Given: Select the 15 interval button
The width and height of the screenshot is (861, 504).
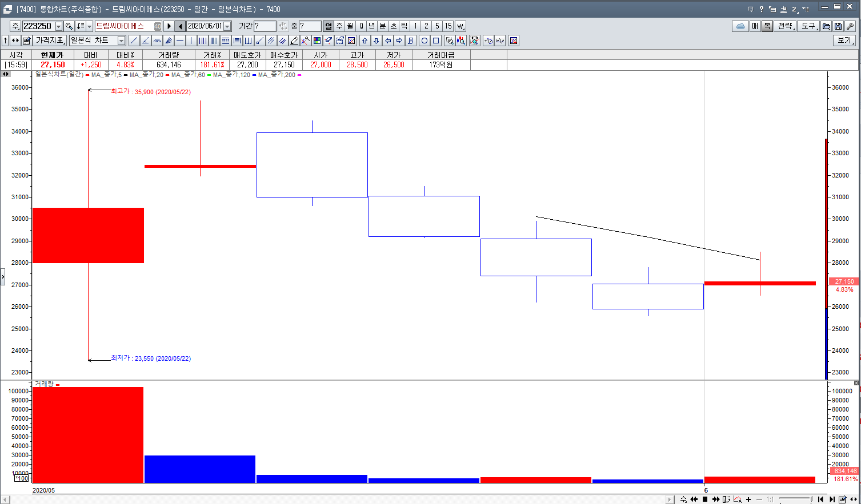Looking at the screenshot, I should pyautogui.click(x=448, y=26).
